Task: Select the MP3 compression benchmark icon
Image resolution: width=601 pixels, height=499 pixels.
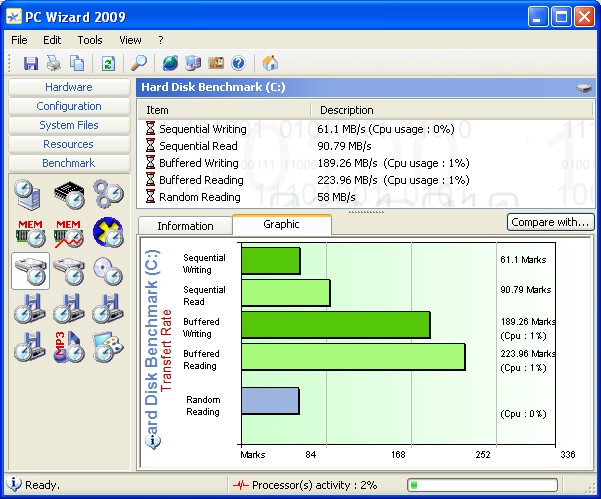Action: (x=69, y=347)
